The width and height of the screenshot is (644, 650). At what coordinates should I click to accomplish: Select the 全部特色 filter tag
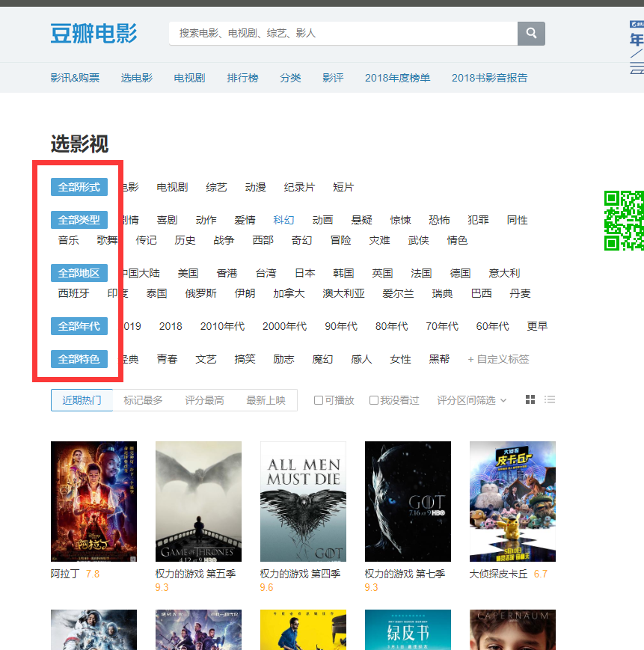click(79, 359)
